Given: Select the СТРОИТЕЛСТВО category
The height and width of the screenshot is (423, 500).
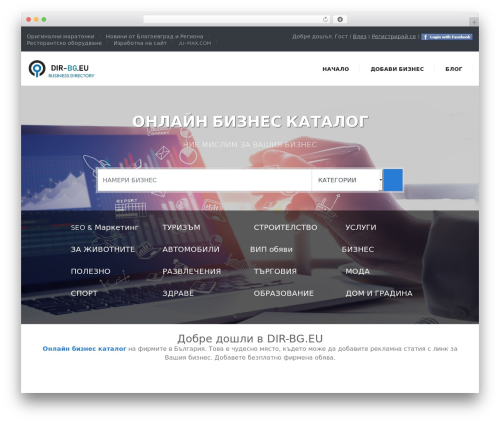Looking at the screenshot, I should pyautogui.click(x=285, y=227).
